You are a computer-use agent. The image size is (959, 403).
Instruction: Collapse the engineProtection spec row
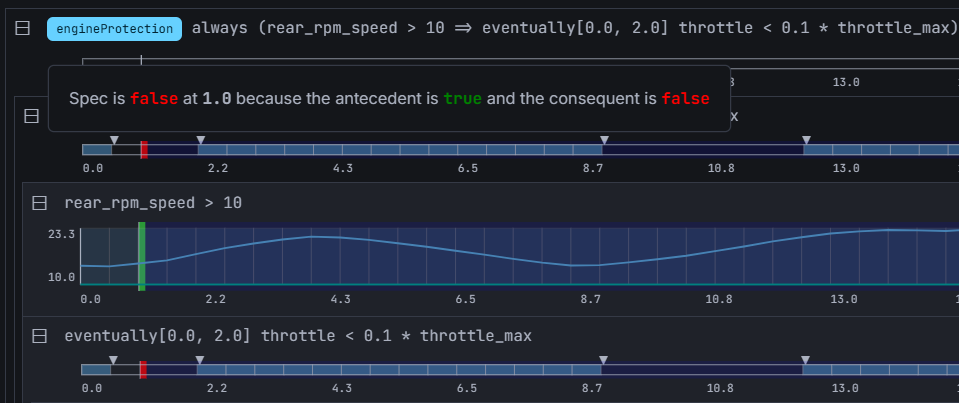tap(23, 29)
